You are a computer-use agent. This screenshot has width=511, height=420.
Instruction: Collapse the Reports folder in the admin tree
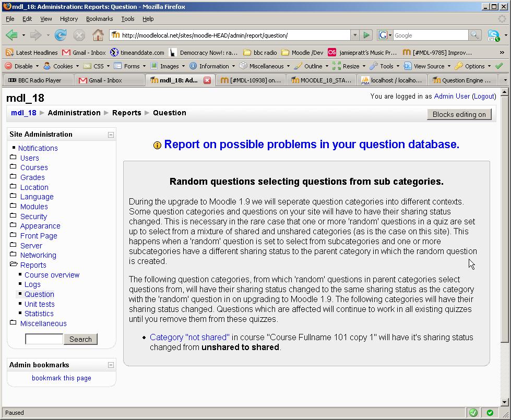pyautogui.click(x=14, y=265)
